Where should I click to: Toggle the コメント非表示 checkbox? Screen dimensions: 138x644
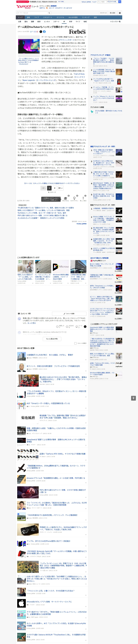coord(75,343)
